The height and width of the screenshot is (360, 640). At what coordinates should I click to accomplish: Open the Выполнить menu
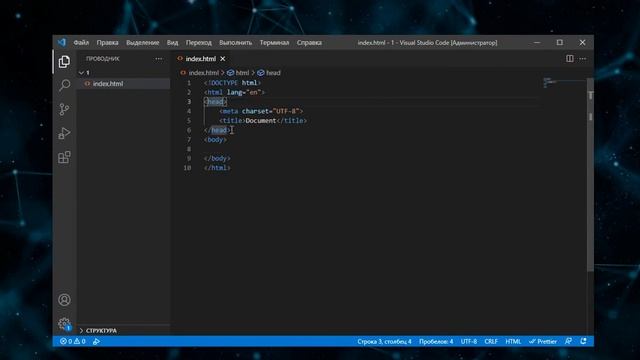click(x=236, y=42)
